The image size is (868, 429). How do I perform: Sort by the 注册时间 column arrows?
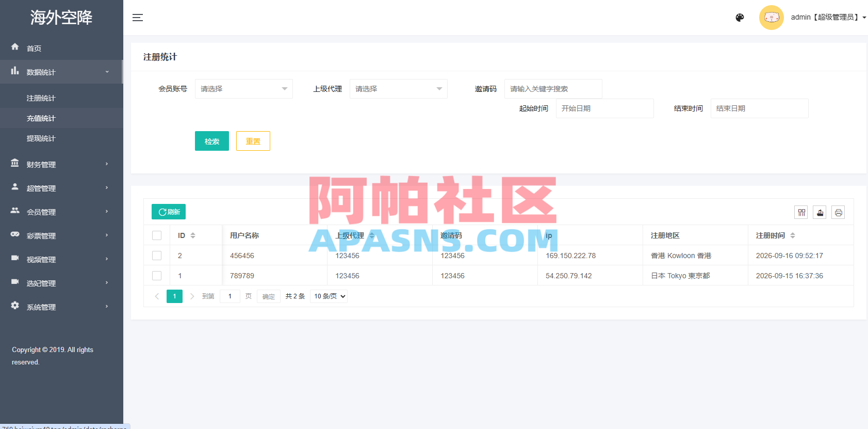[793, 235]
